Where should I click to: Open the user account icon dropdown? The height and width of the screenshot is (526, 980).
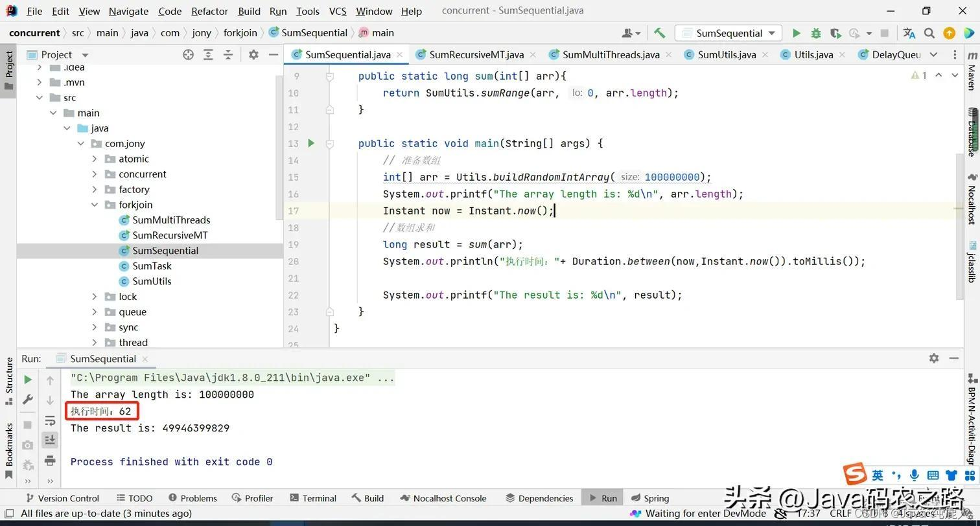click(631, 33)
